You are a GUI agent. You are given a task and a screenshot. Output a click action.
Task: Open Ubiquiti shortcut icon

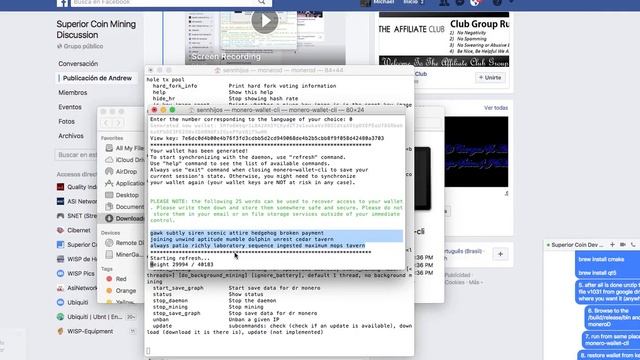[x=60, y=302]
